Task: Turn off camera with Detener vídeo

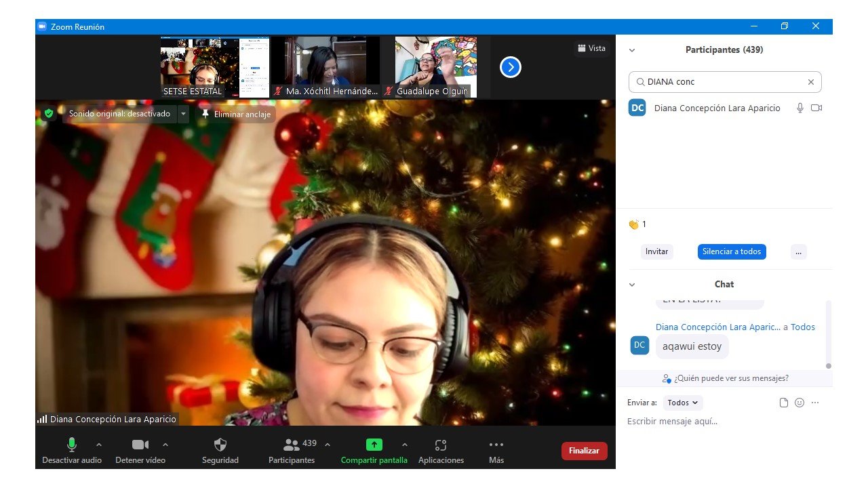Action: tap(140, 445)
